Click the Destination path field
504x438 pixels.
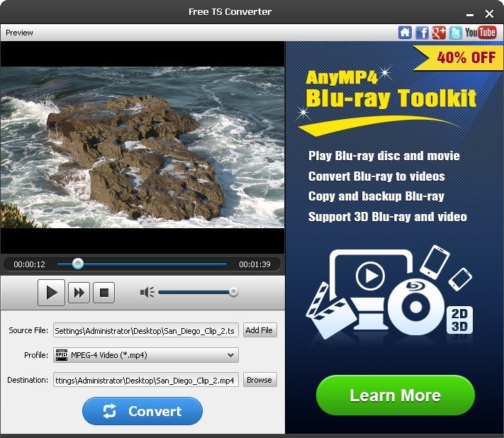tap(146, 380)
